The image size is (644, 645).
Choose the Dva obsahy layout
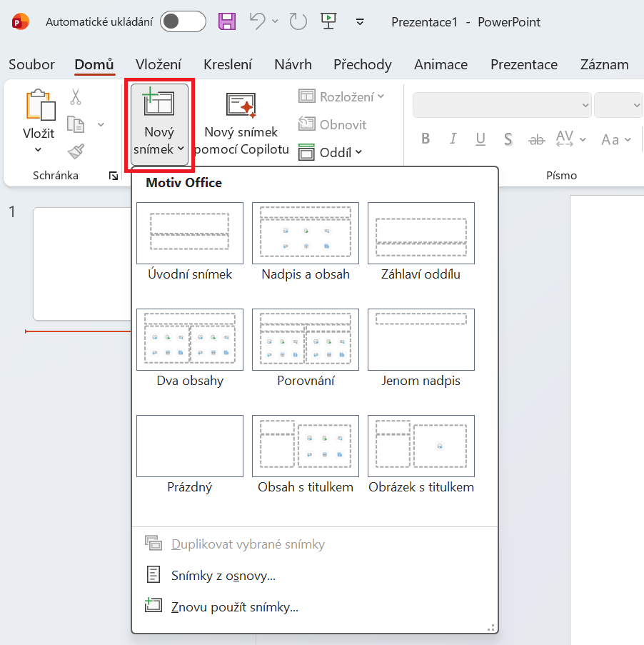coord(190,349)
